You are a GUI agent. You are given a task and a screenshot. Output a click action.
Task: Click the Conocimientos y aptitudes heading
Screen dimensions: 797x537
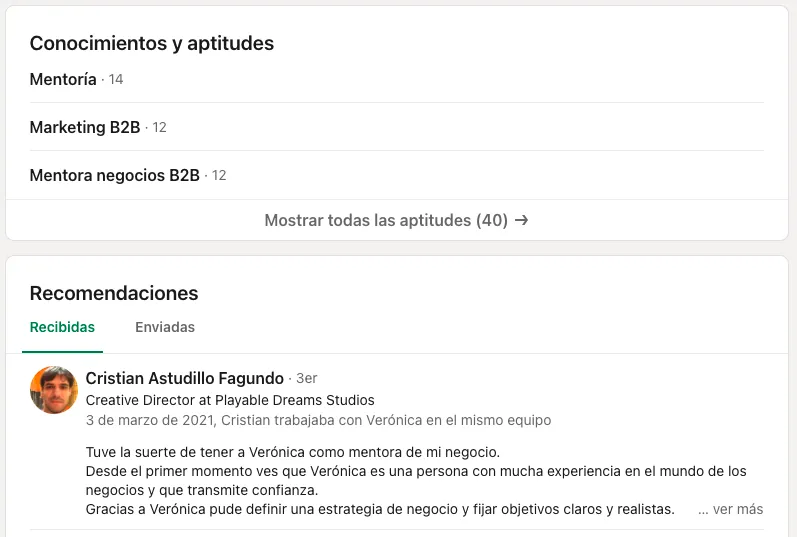click(151, 43)
